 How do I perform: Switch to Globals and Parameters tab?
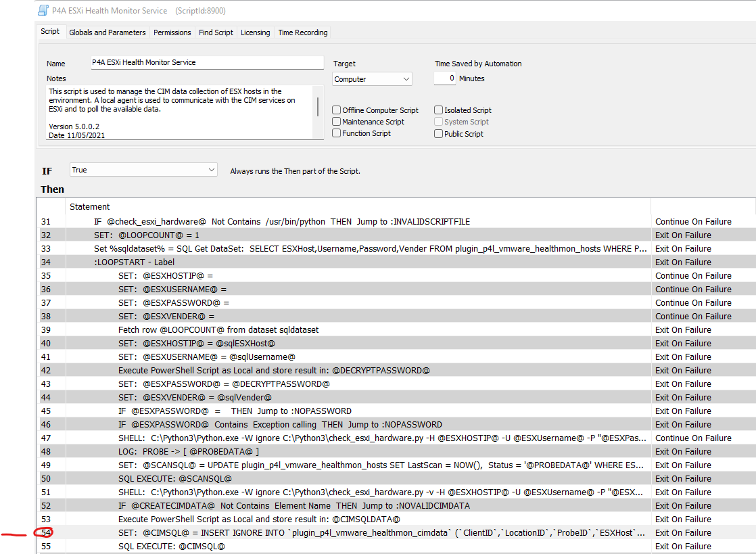click(x=107, y=32)
